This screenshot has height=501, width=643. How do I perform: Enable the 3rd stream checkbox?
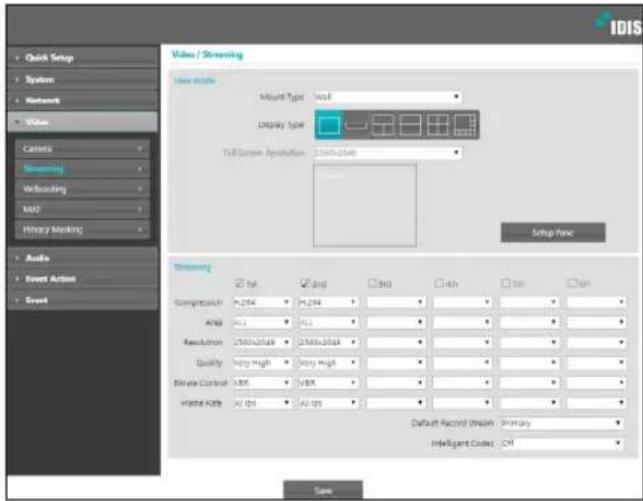pos(372,283)
